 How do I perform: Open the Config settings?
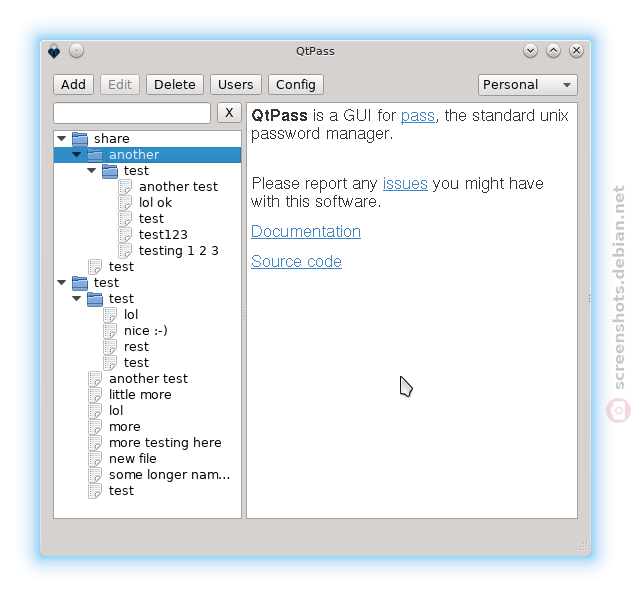tap(296, 85)
